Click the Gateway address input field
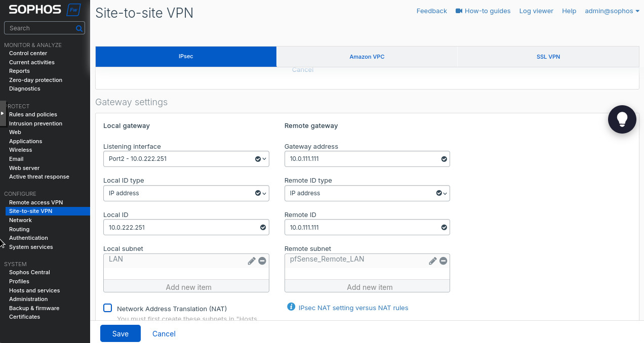Viewport: 644px width, 343px height. click(x=362, y=159)
